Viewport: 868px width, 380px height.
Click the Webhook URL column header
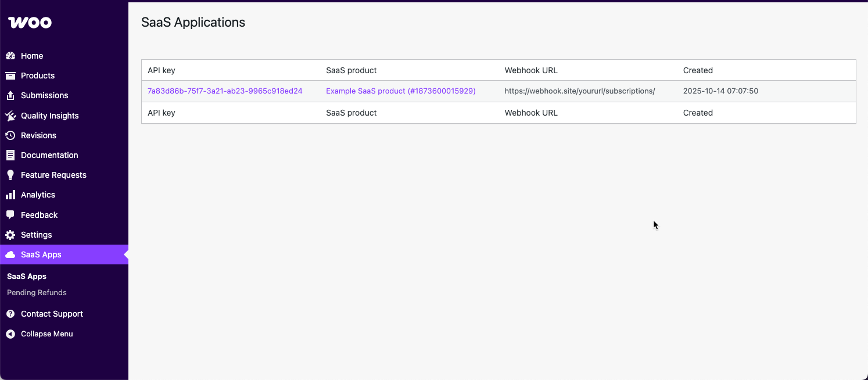click(x=530, y=70)
